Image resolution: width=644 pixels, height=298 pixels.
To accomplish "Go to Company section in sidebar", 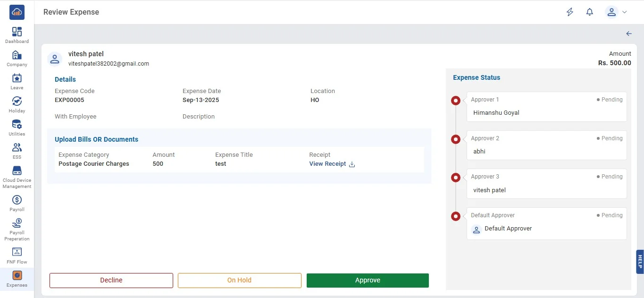I will coord(17,55).
